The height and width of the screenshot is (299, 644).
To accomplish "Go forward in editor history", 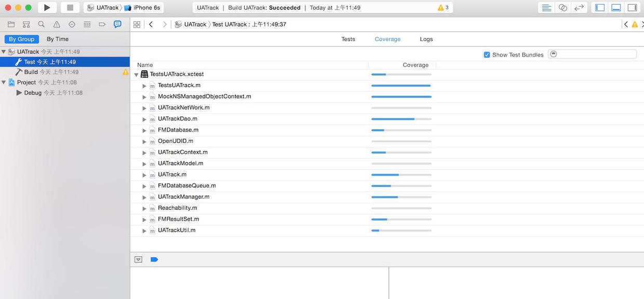I will [x=165, y=24].
